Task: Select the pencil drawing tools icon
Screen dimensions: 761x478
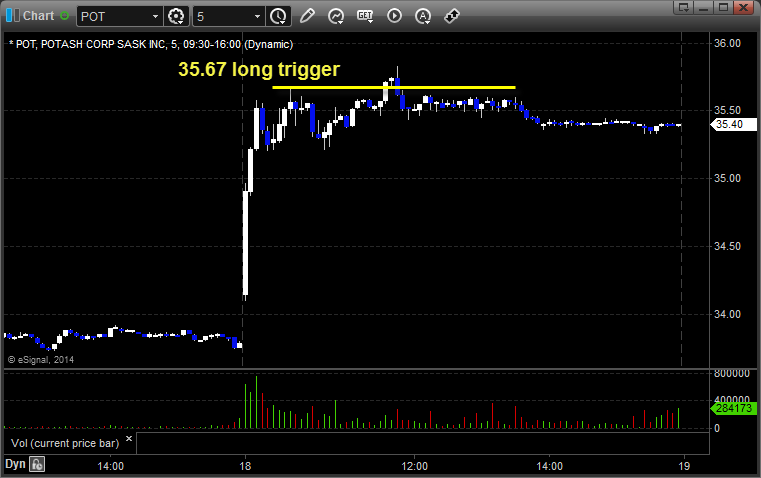Action: click(x=307, y=16)
